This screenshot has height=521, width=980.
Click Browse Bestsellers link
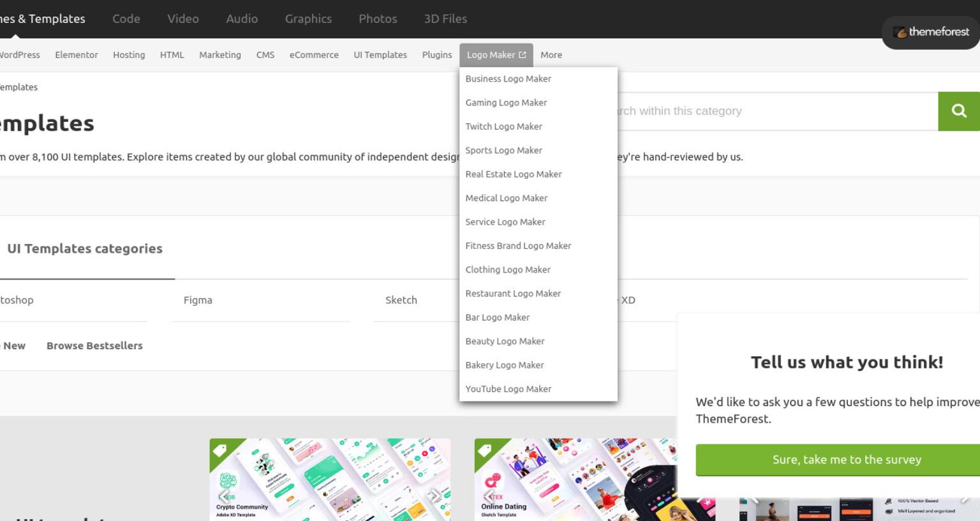(x=94, y=345)
